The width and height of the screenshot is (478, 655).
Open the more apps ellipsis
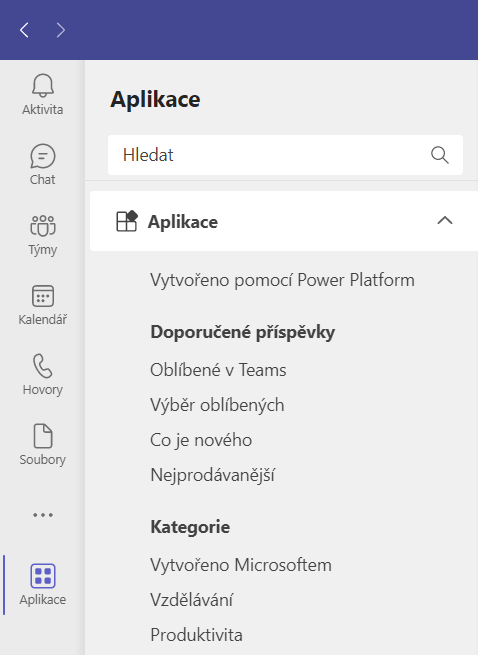point(43,515)
